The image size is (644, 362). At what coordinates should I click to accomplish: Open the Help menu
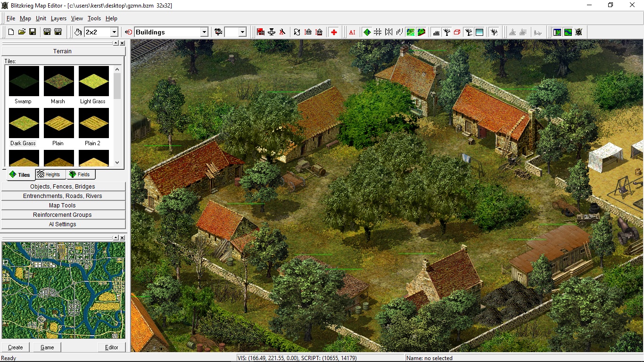point(111,18)
